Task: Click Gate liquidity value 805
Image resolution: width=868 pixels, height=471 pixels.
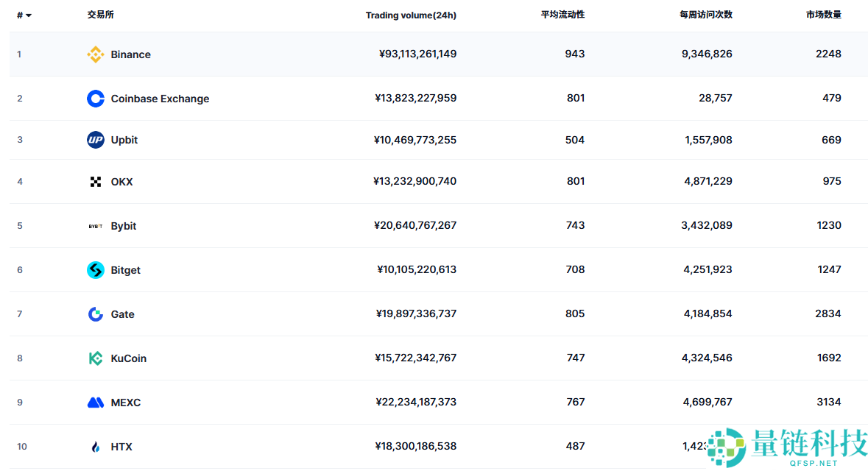Action: point(574,314)
